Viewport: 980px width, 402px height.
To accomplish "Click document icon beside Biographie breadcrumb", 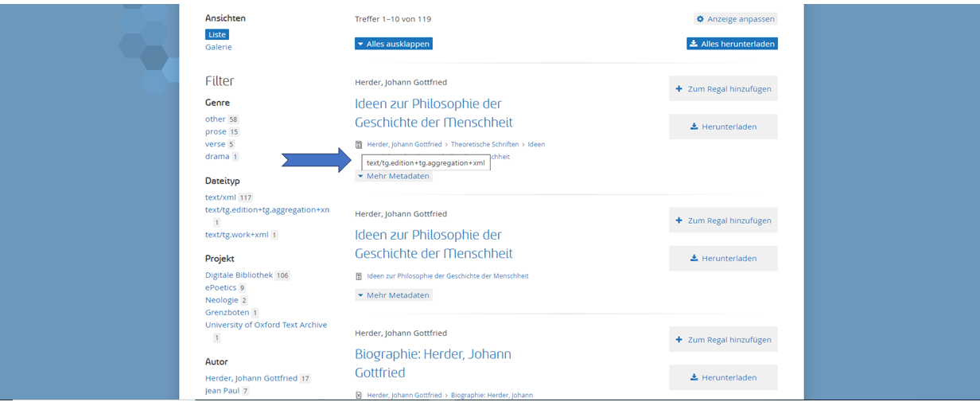I will point(359,396).
